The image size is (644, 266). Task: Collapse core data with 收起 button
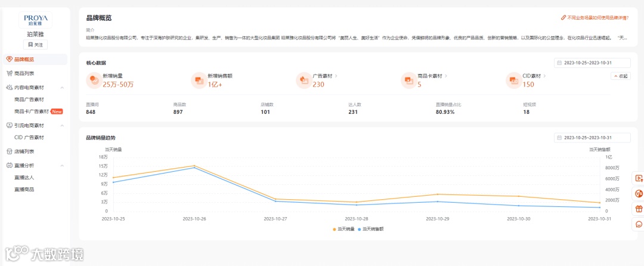621,76
